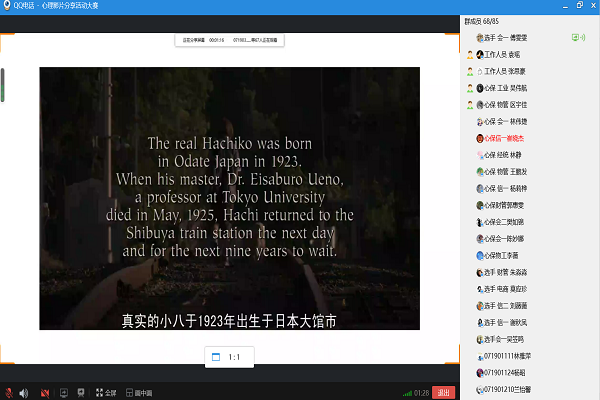
Task: Check the green signal strength indicator
Action: click(x=407, y=393)
